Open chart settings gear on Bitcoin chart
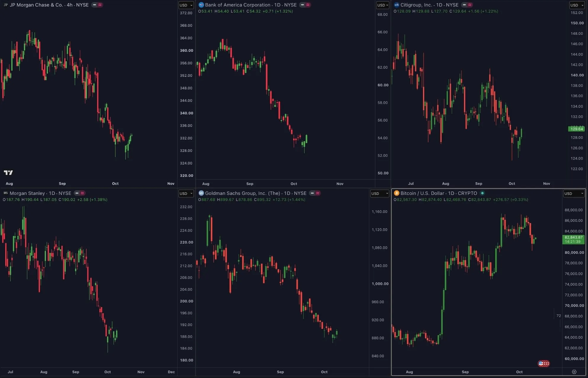This screenshot has width=588, height=378. coord(574,372)
